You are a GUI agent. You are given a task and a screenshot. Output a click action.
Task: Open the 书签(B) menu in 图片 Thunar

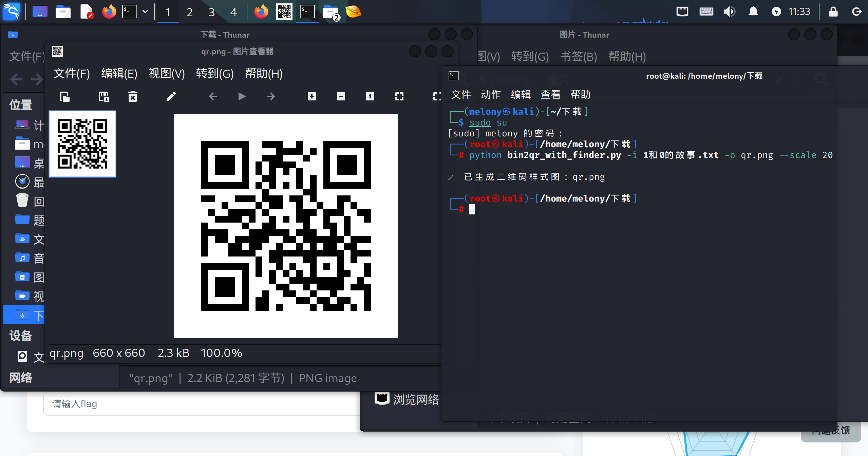point(579,56)
